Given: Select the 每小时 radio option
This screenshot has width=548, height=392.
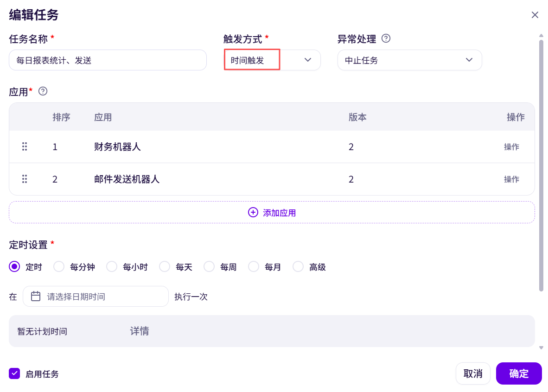Looking at the screenshot, I should 111,267.
